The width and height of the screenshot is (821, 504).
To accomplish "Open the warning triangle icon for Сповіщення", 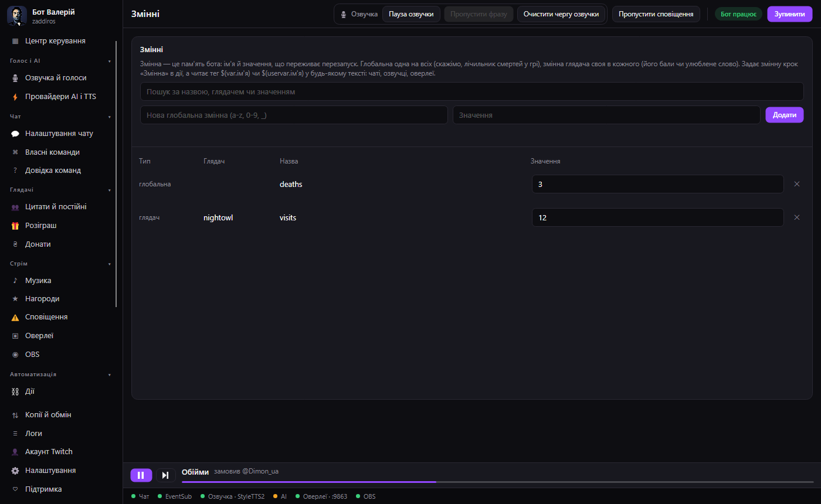I will pos(15,317).
